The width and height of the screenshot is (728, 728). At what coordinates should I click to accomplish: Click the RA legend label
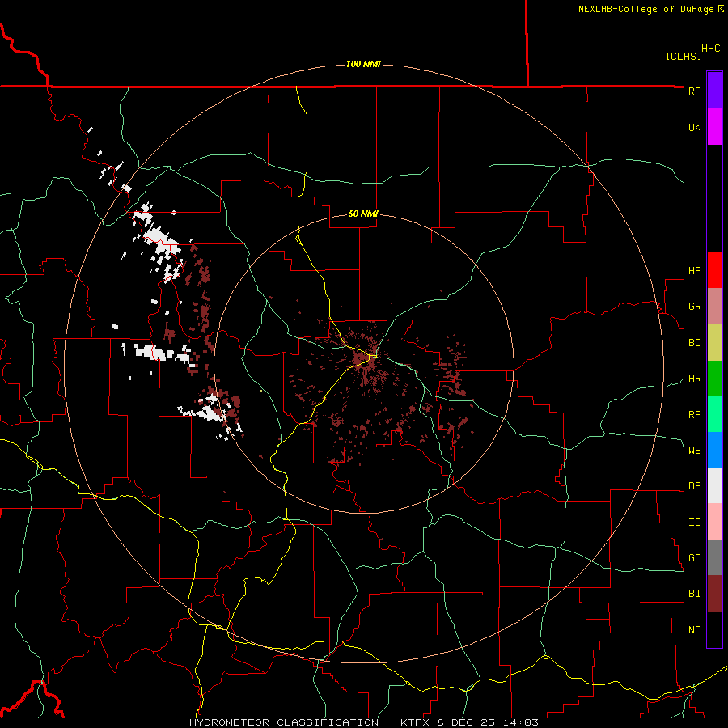tap(694, 415)
